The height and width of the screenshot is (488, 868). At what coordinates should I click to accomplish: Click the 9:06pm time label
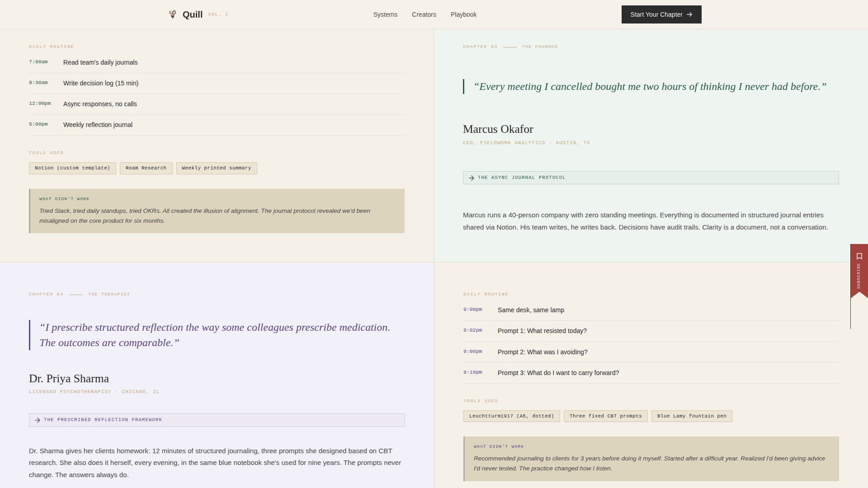(473, 352)
